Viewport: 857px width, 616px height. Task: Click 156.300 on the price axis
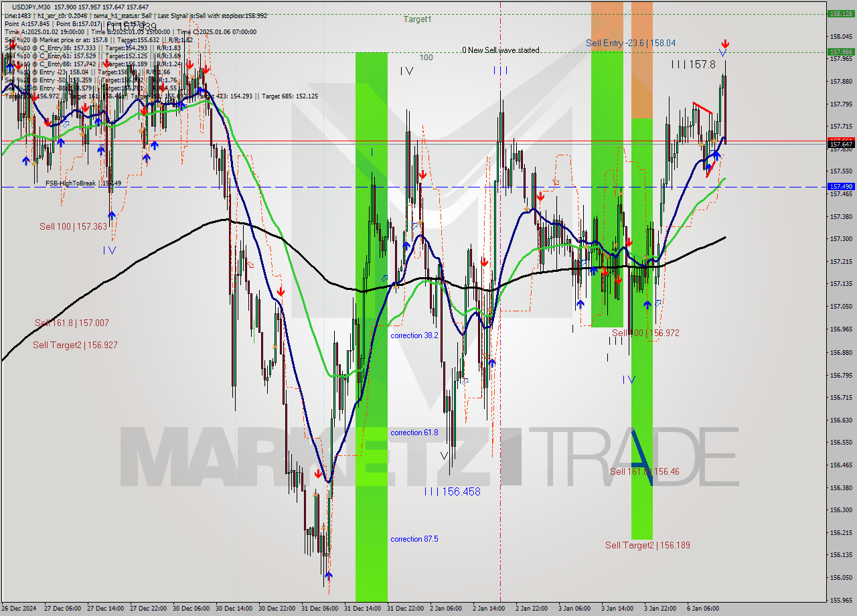tap(841, 510)
